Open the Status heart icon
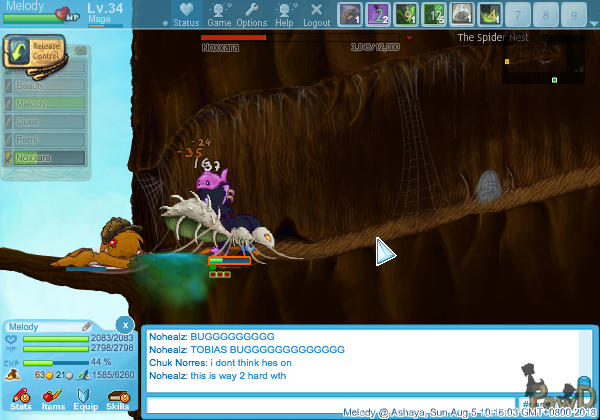 pos(185,14)
